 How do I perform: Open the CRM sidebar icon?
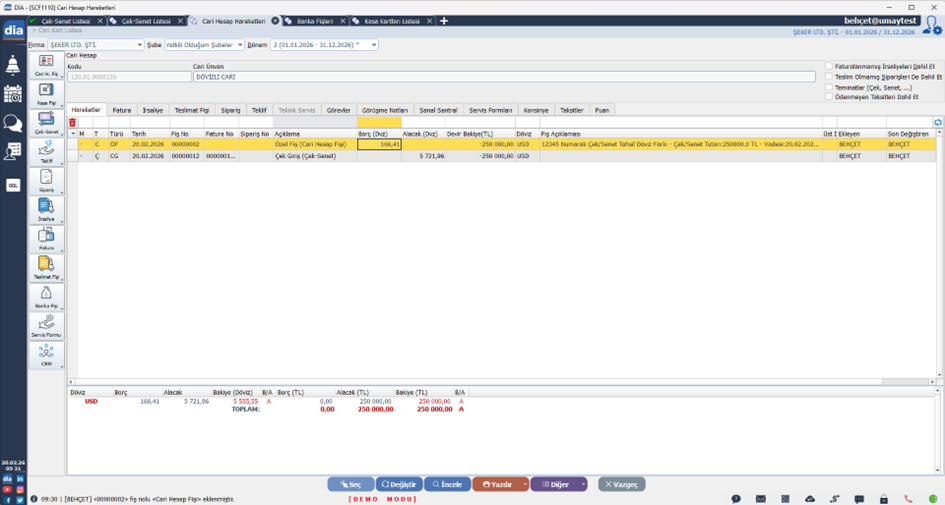[x=46, y=353]
